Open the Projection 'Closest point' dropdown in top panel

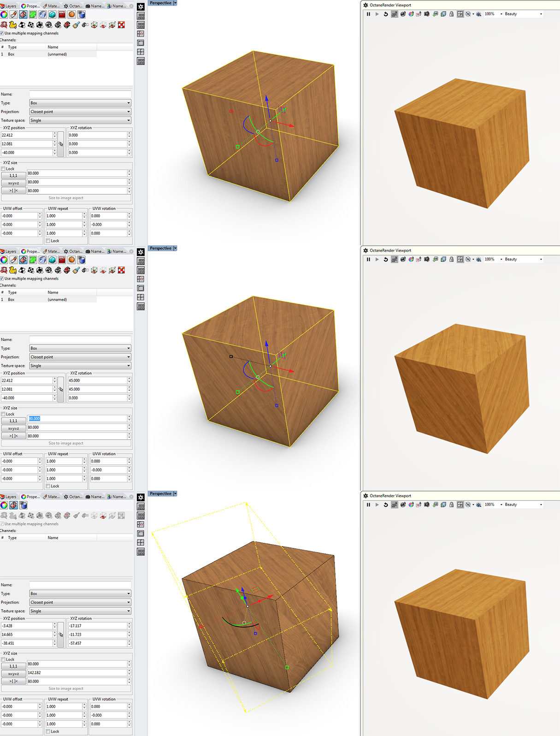point(80,112)
